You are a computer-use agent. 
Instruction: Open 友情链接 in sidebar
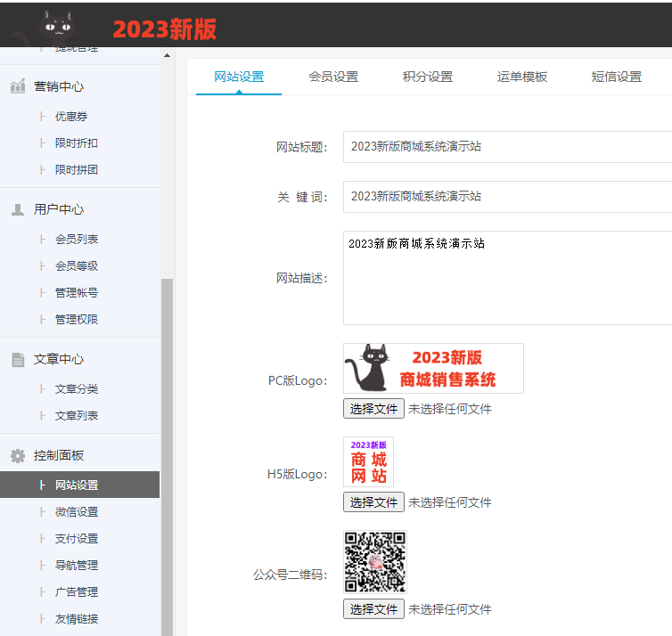pyautogui.click(x=77, y=619)
